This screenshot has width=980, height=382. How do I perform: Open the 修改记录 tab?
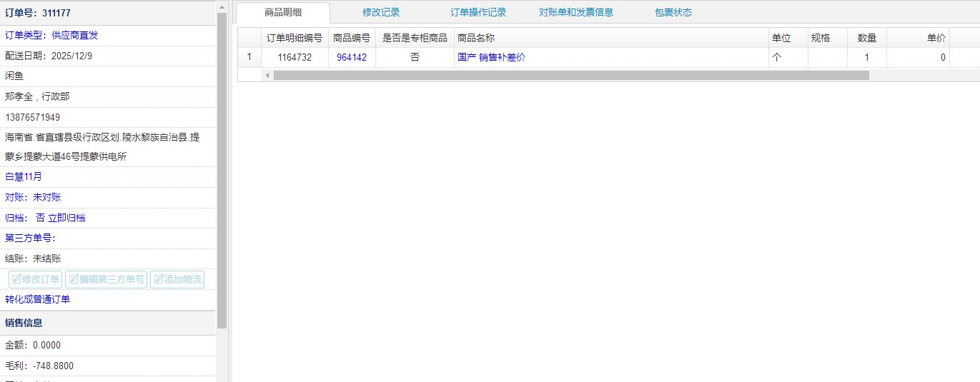click(381, 12)
